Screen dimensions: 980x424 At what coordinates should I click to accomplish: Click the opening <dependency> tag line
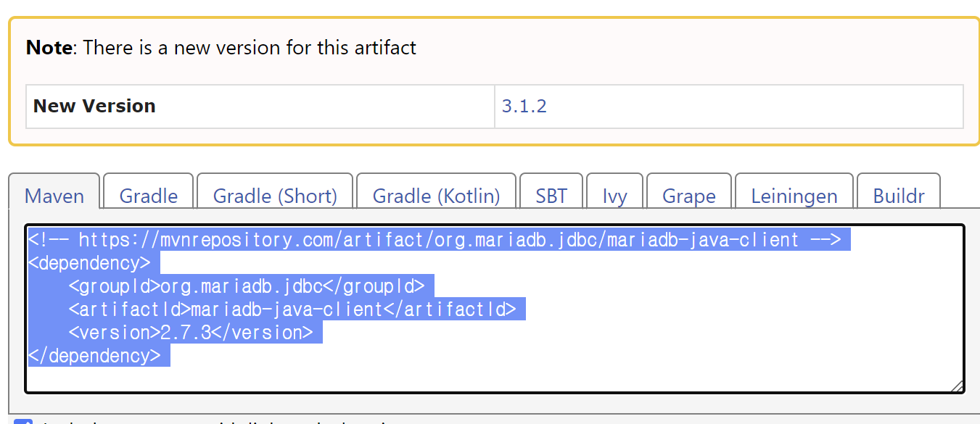(x=89, y=263)
